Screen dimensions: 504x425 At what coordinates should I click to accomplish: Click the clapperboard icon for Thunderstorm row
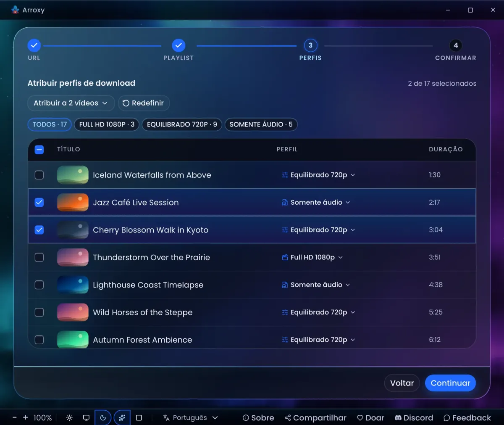point(285,257)
